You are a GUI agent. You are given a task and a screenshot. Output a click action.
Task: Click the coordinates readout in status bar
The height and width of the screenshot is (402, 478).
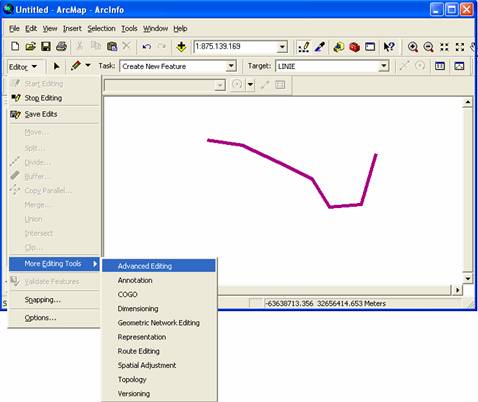[325, 303]
